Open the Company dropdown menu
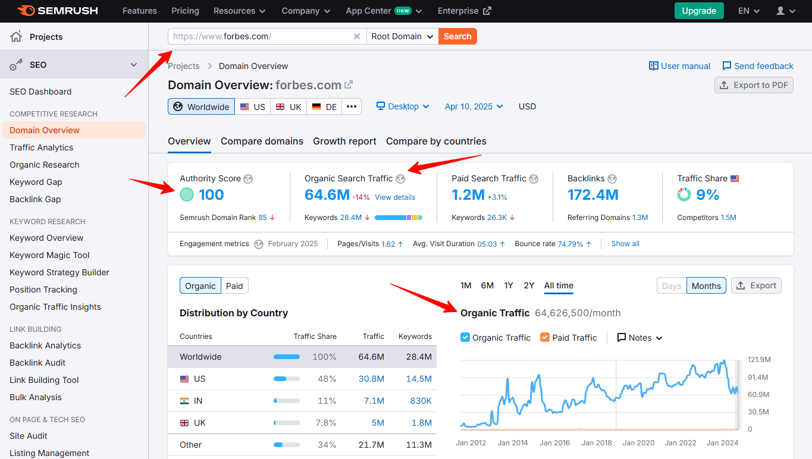The height and width of the screenshot is (459, 812). (x=306, y=11)
